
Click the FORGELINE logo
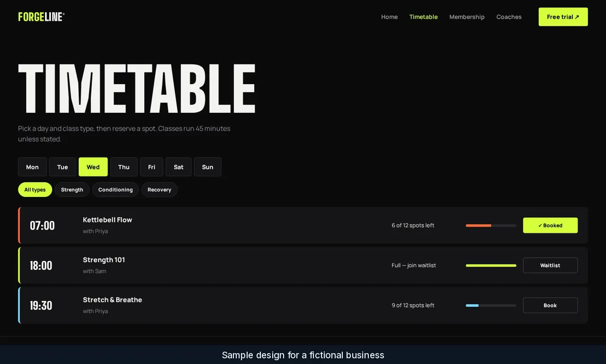pos(41,17)
